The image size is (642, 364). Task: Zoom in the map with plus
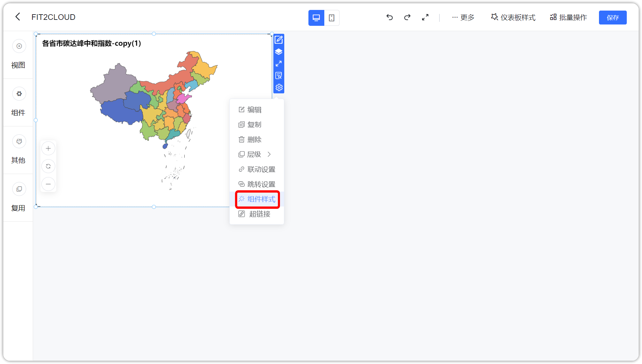click(48, 148)
